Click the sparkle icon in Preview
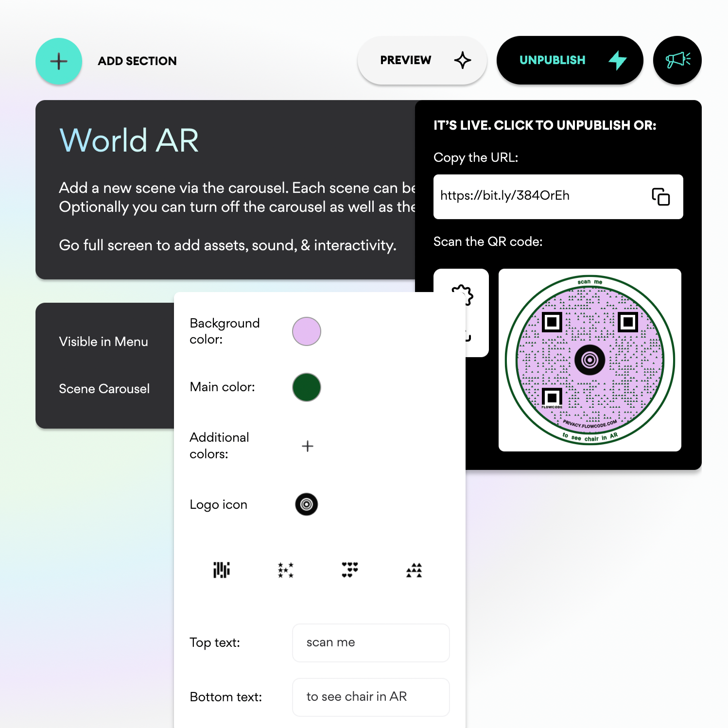Screen dimensions: 728x728 463,60
